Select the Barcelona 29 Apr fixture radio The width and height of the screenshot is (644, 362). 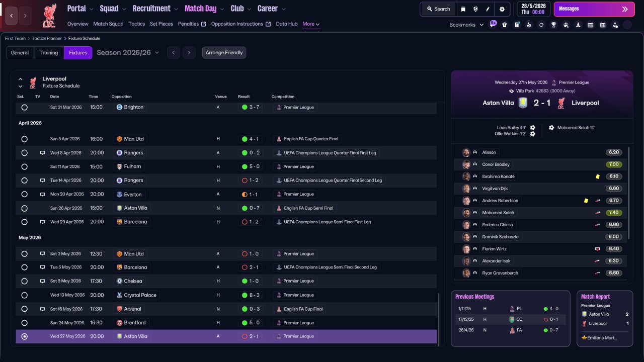tap(24, 222)
